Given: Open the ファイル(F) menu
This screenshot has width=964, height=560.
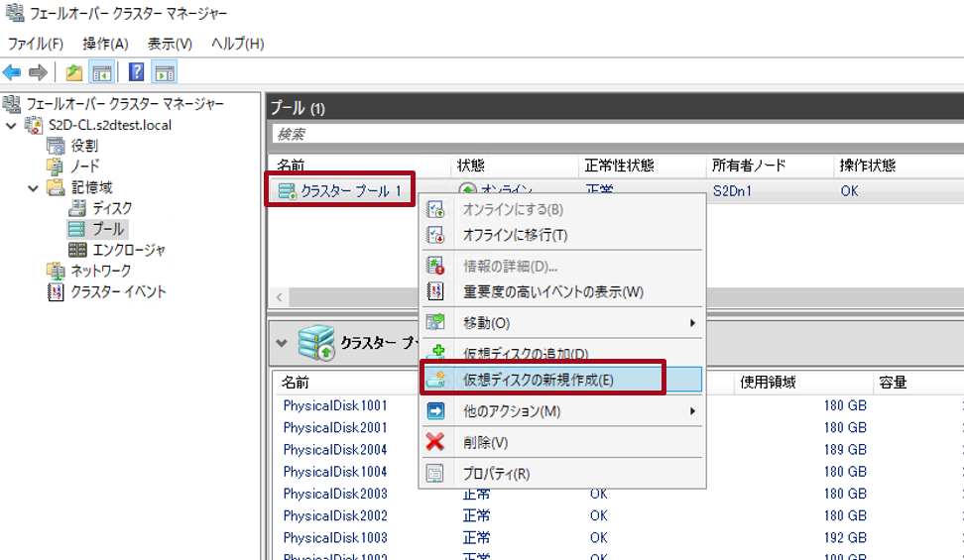Looking at the screenshot, I should (36, 44).
